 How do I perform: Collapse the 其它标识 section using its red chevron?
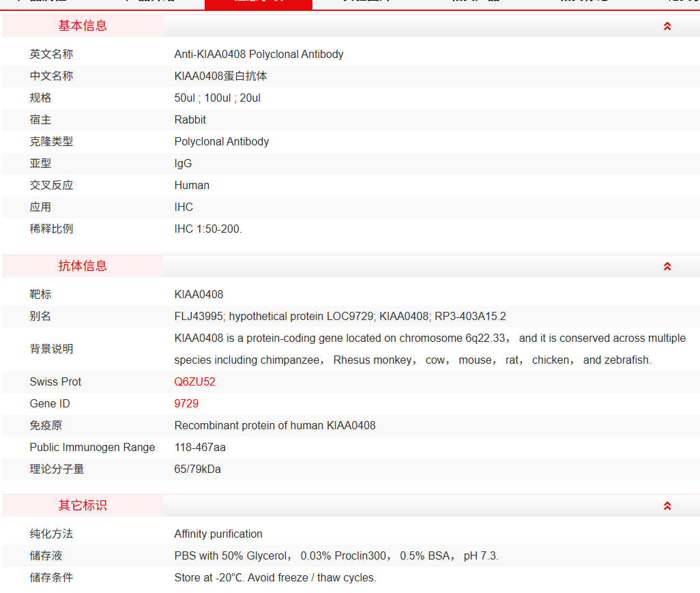667,506
